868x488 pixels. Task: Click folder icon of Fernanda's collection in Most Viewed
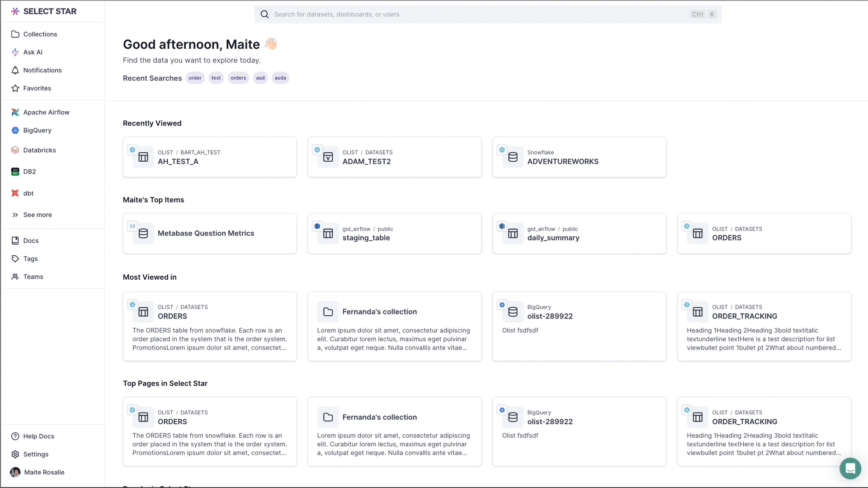point(328,312)
